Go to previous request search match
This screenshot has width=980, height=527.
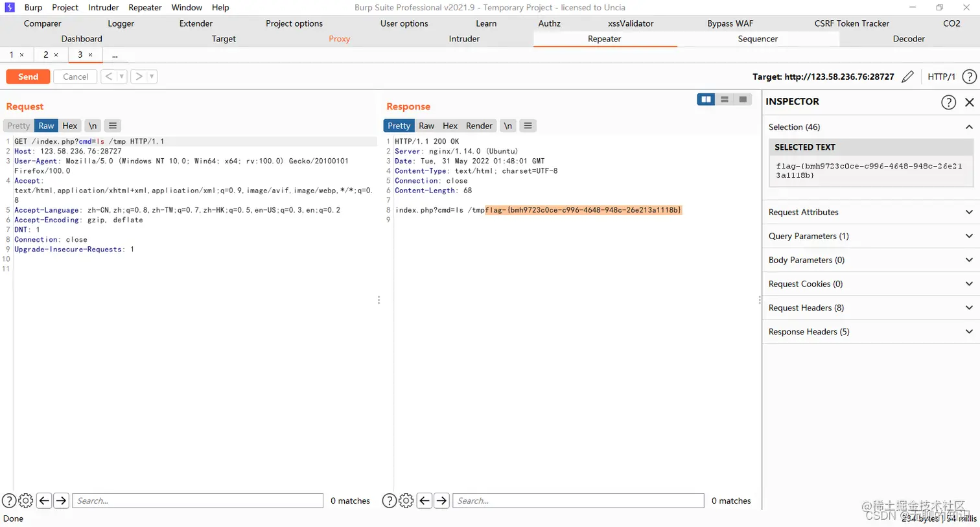pos(44,500)
